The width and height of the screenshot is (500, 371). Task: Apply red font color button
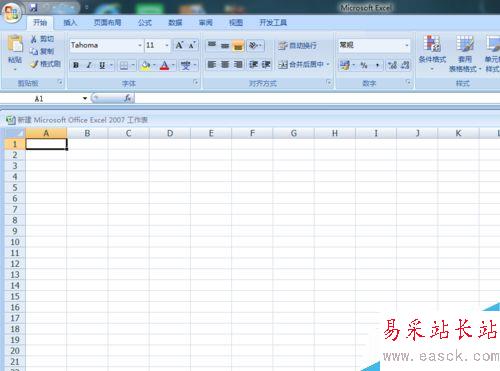tap(164, 65)
